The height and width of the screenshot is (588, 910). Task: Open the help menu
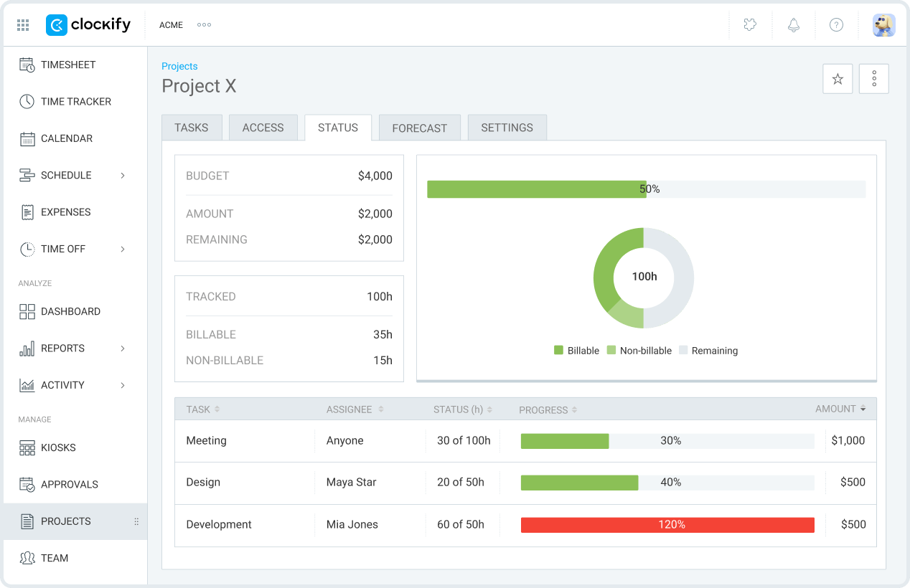[x=836, y=25]
